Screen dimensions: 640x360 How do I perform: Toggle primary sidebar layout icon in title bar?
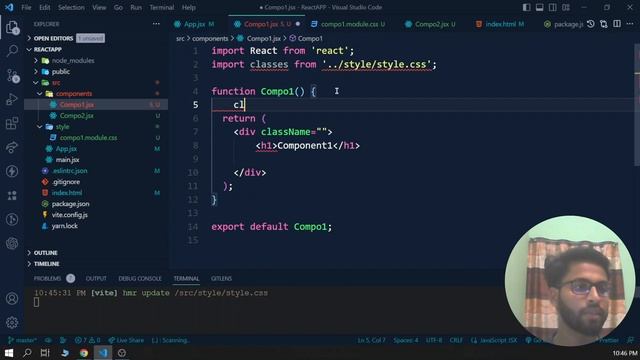click(527, 7)
